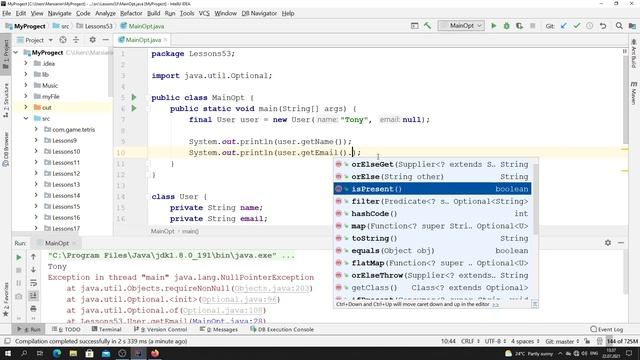Choose isPresent() from the completion list
640x360 pixels.
click(x=432, y=189)
